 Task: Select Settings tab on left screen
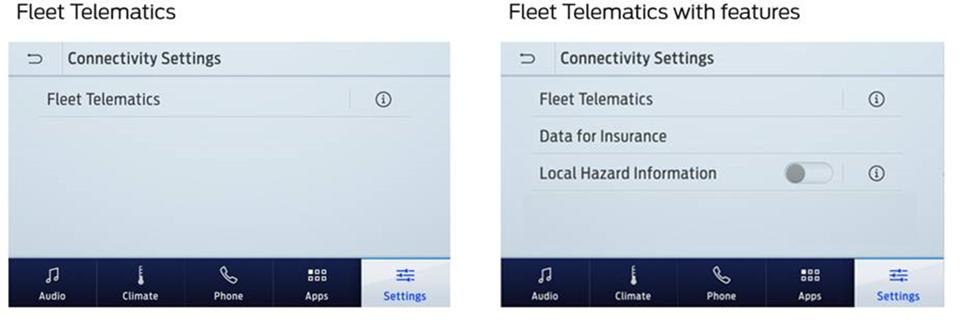click(405, 283)
